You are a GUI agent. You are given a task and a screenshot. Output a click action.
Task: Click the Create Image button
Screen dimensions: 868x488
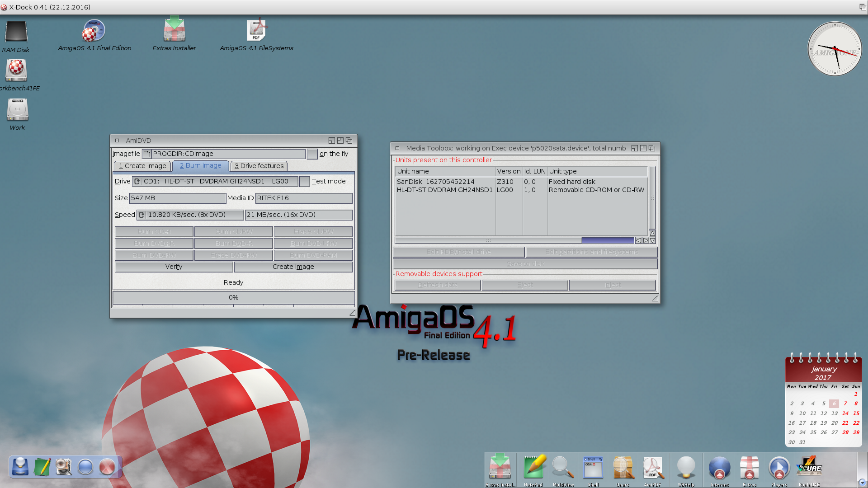point(293,267)
